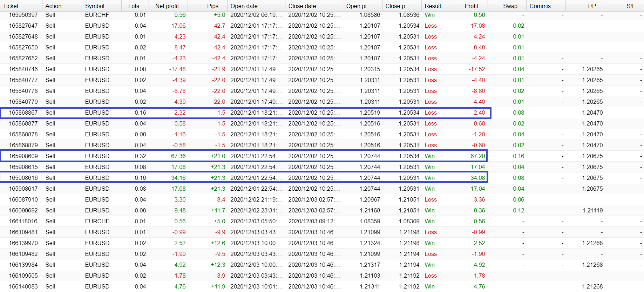This screenshot has width=644, height=292.
Task: Click T/P value 1.21119
Action: point(593,210)
